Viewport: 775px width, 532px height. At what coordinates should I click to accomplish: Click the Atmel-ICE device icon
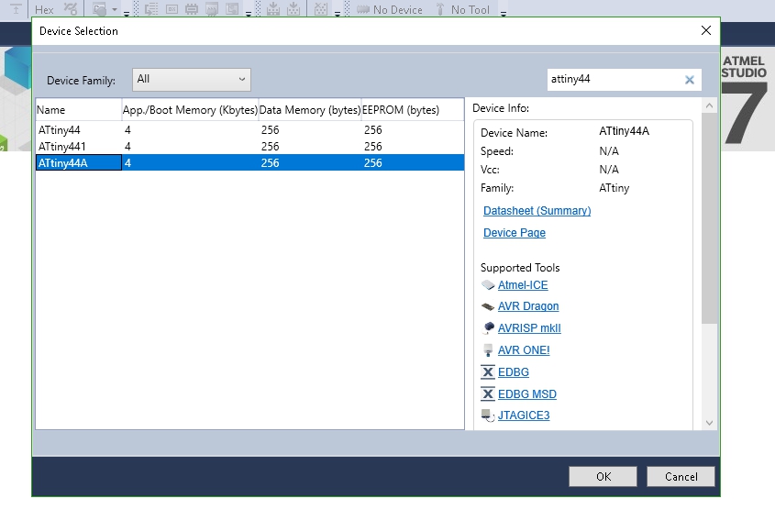point(488,285)
